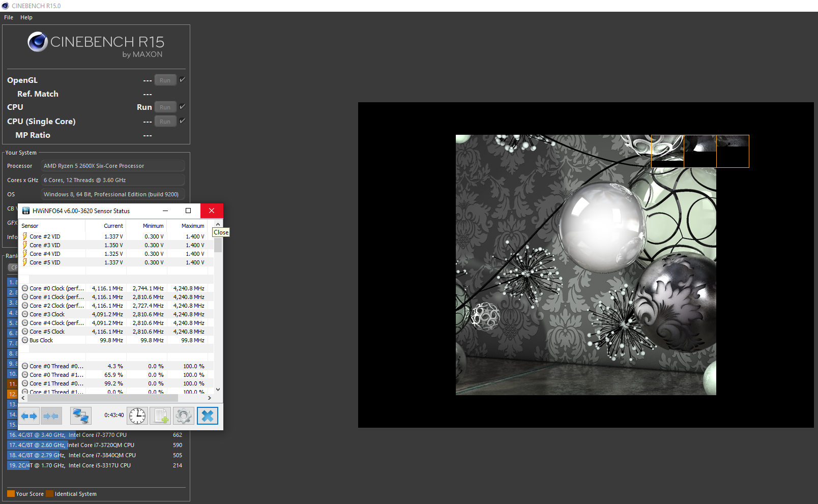Click the horizontal scrollbar thumb in HWiNFO

(103, 398)
